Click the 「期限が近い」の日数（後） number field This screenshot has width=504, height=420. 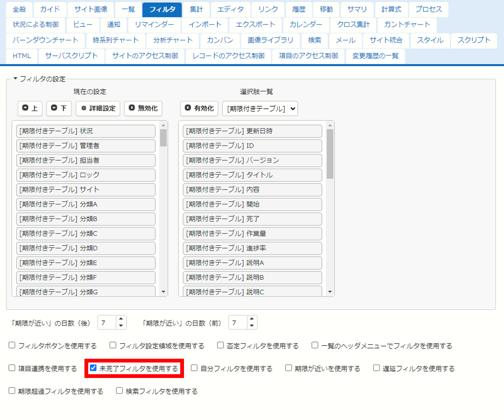coord(107,323)
